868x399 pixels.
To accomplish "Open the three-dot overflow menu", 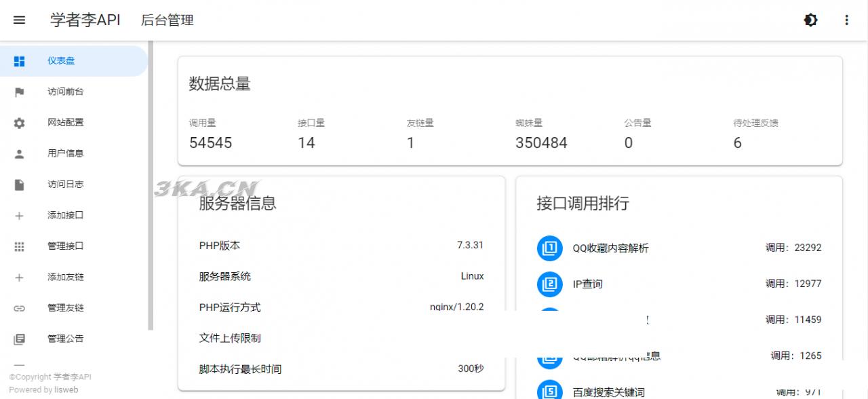I will pyautogui.click(x=846, y=20).
